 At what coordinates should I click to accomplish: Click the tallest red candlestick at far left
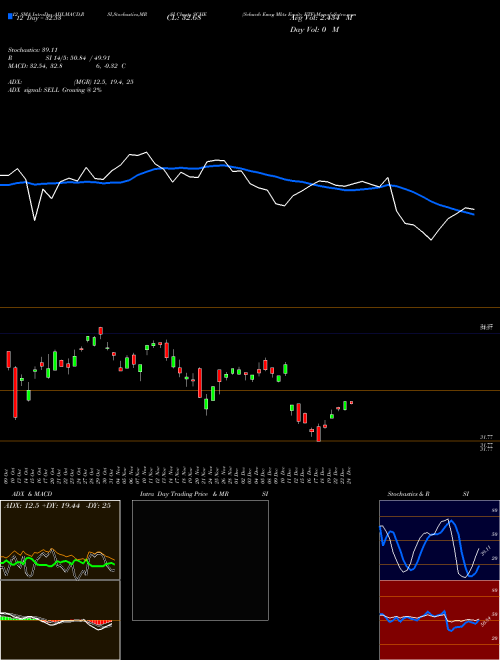[x=16, y=393]
